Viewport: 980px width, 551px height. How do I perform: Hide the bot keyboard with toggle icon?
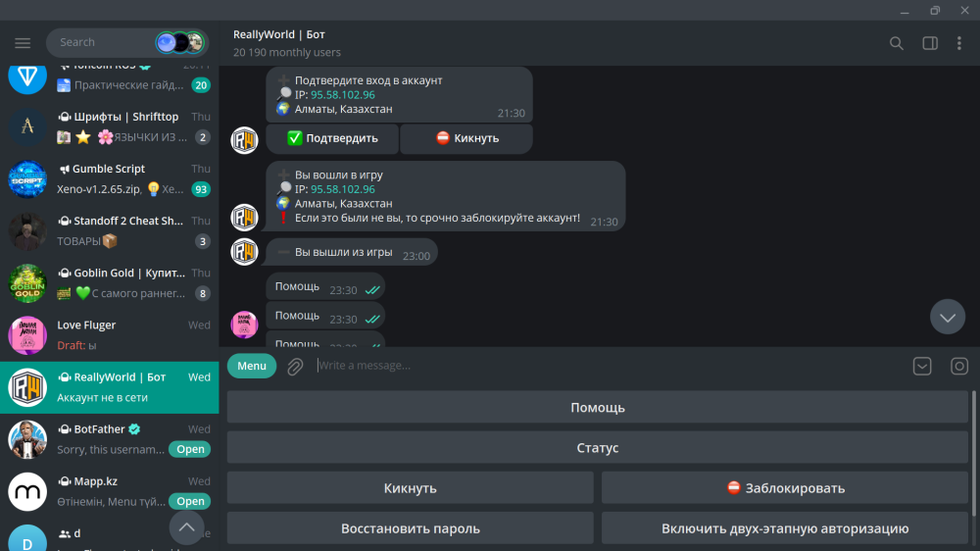point(922,366)
